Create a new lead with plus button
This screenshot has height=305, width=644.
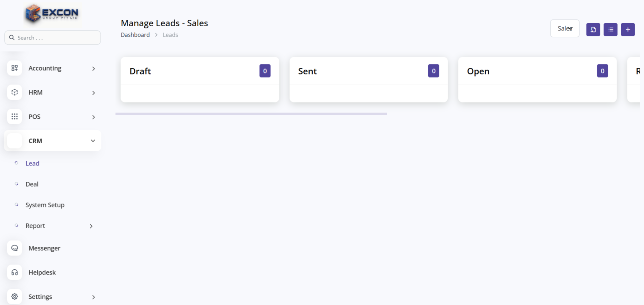628,29
